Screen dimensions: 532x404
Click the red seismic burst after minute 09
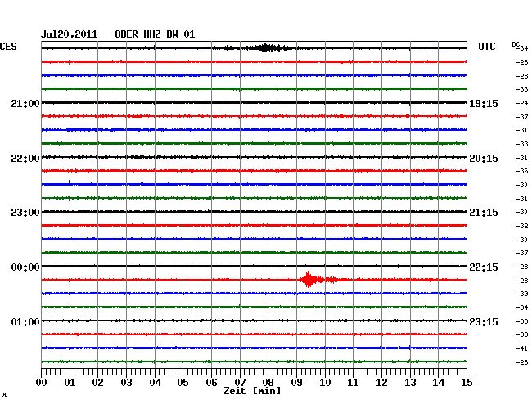[318, 280]
